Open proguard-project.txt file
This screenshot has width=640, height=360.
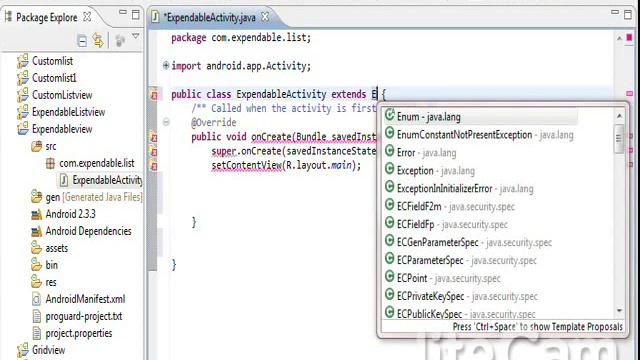83,316
